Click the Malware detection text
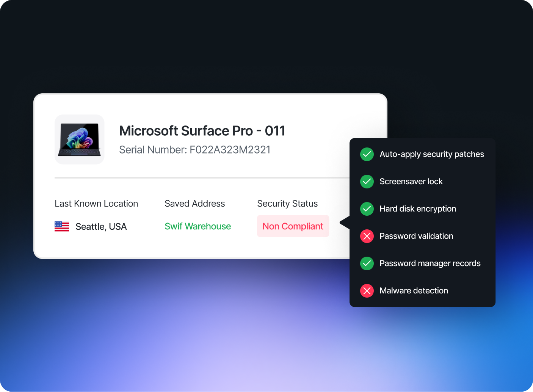533x392 pixels. tap(414, 291)
